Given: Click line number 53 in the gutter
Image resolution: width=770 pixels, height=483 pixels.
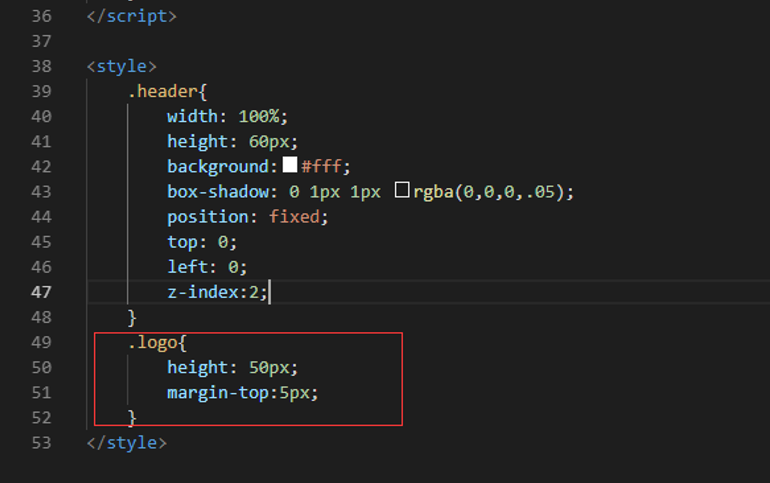Looking at the screenshot, I should [41, 443].
